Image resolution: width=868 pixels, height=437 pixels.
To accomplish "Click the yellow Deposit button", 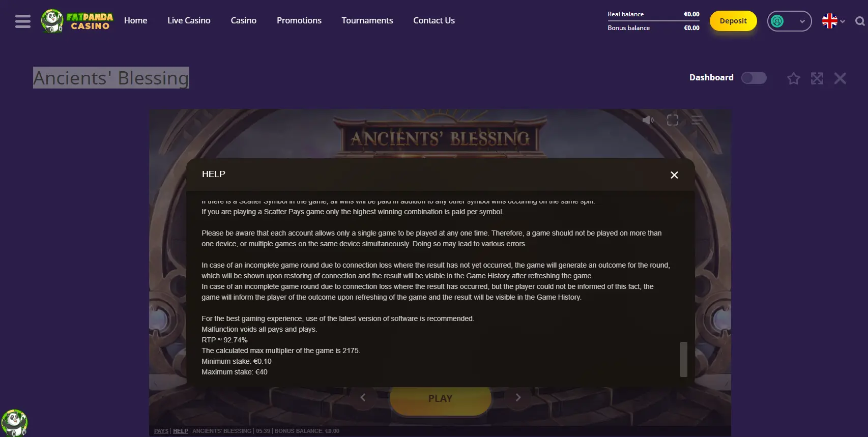I will [733, 21].
